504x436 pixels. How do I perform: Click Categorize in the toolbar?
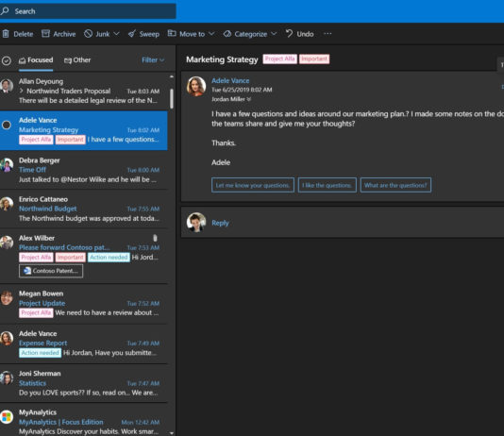coord(245,34)
